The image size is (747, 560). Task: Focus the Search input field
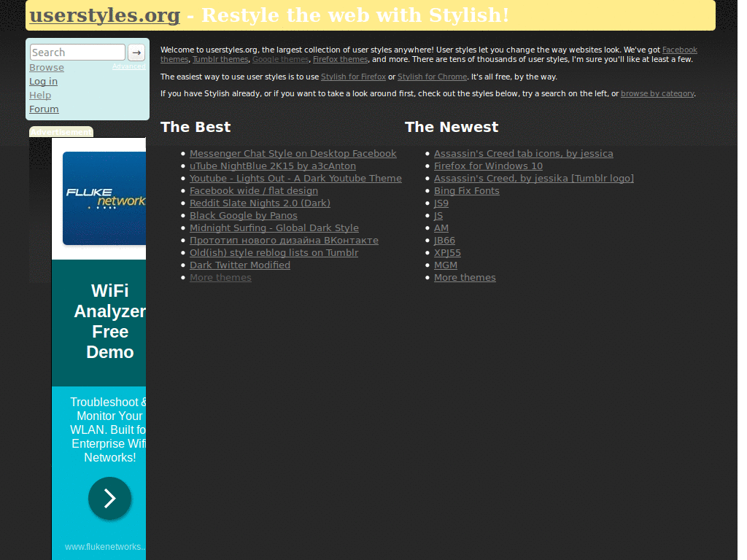77,52
